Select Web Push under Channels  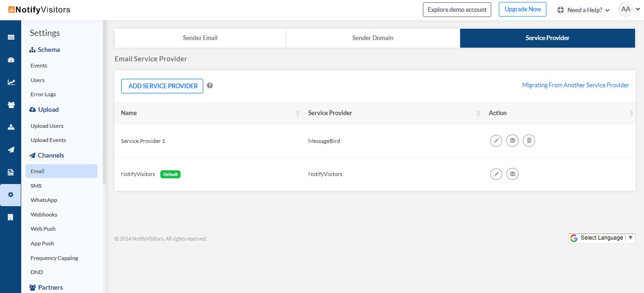point(43,229)
